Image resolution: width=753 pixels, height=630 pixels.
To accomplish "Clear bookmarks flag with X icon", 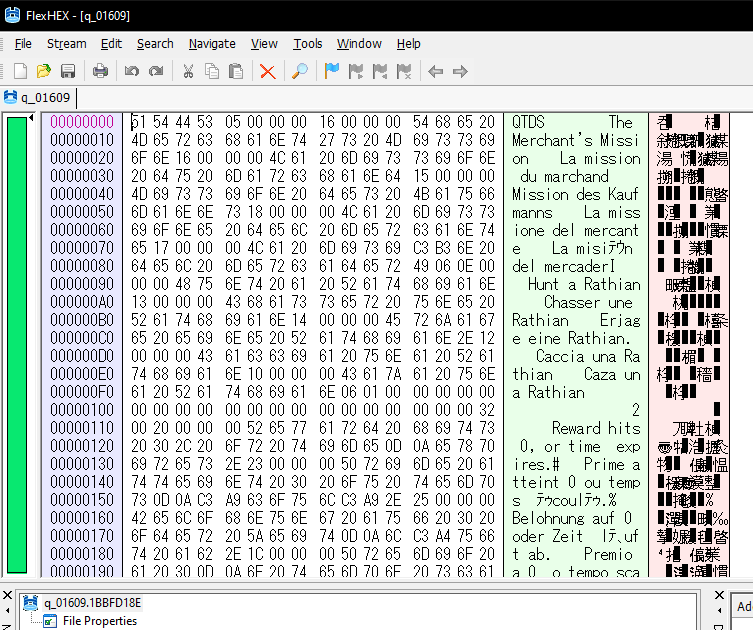I will pyautogui.click(x=404, y=71).
